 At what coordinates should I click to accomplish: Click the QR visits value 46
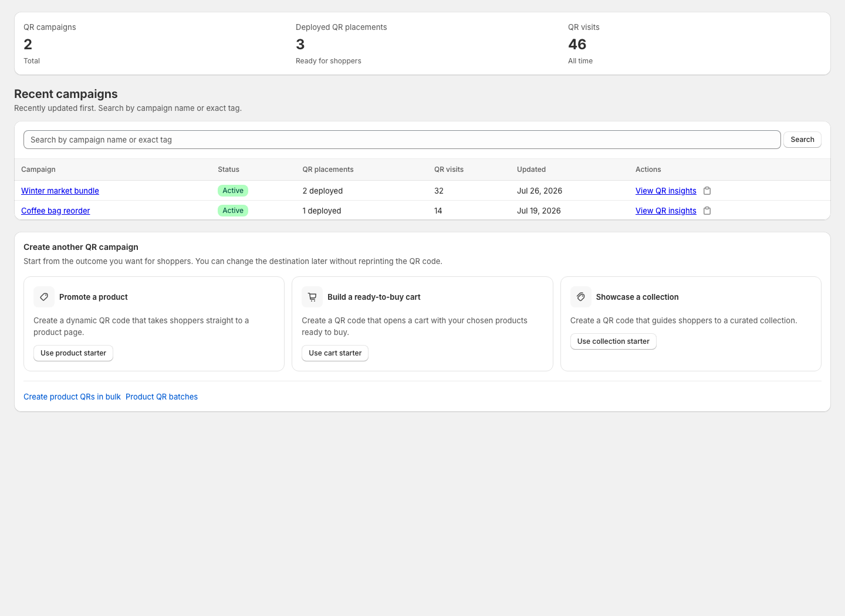tap(577, 45)
